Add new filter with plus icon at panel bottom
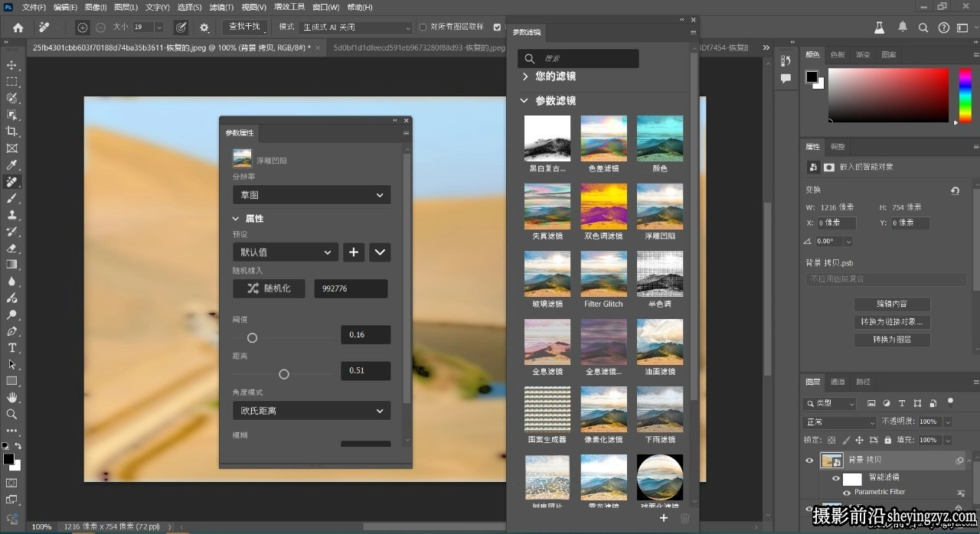 pyautogui.click(x=664, y=518)
